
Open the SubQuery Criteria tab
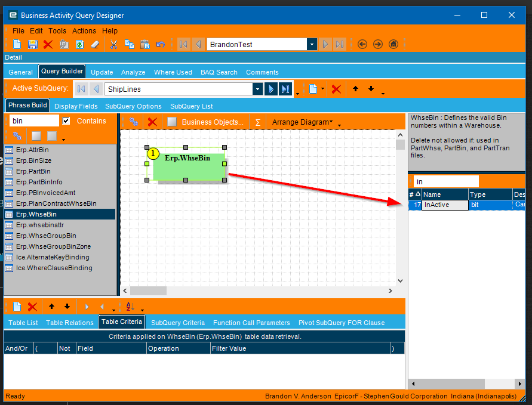click(x=178, y=323)
